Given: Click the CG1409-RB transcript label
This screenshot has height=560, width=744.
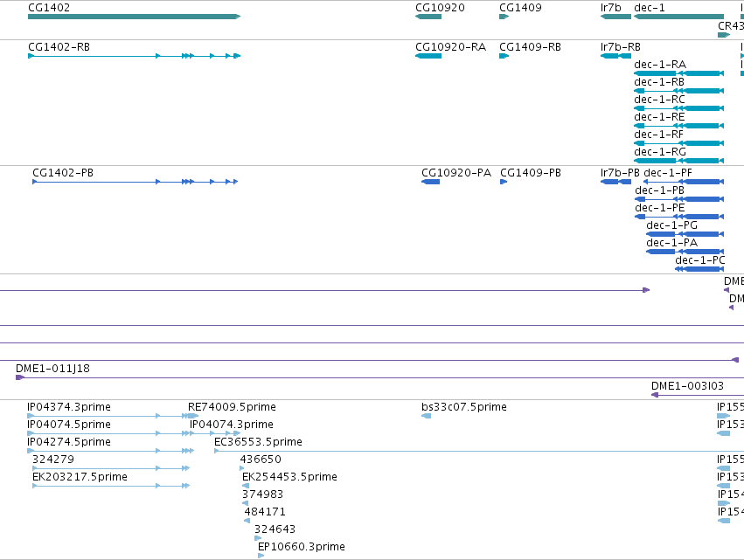Looking at the screenshot, I should (530, 47).
